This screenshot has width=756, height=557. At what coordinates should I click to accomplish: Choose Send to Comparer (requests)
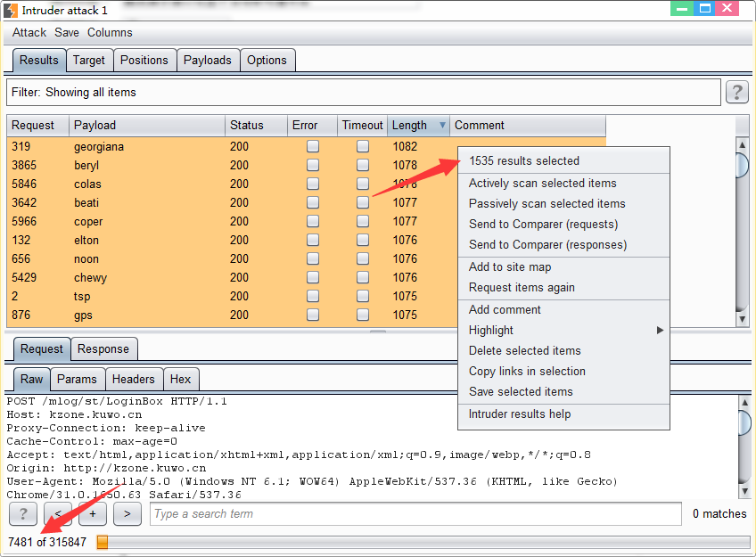coord(563,224)
